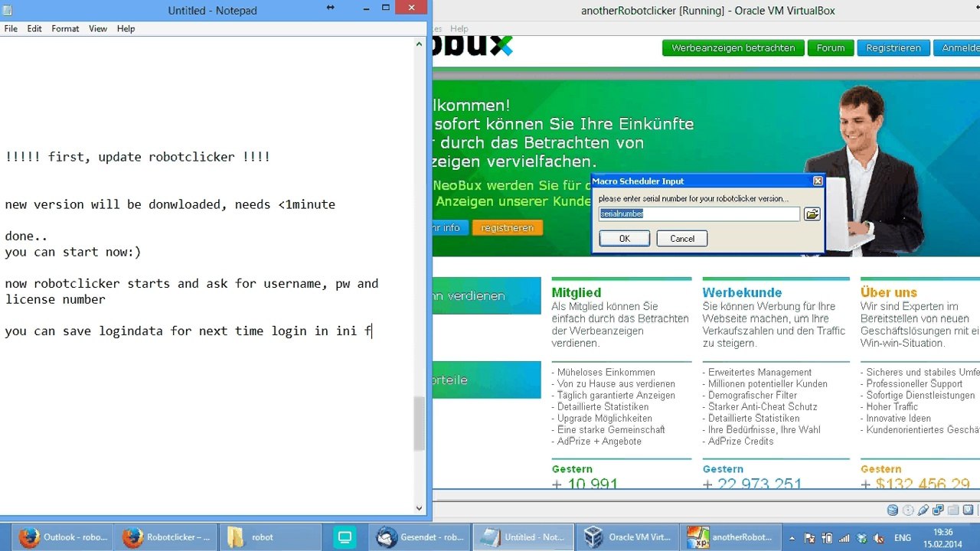980x551 pixels.
Task: Show hidden system tray icons
Action: coord(793,537)
